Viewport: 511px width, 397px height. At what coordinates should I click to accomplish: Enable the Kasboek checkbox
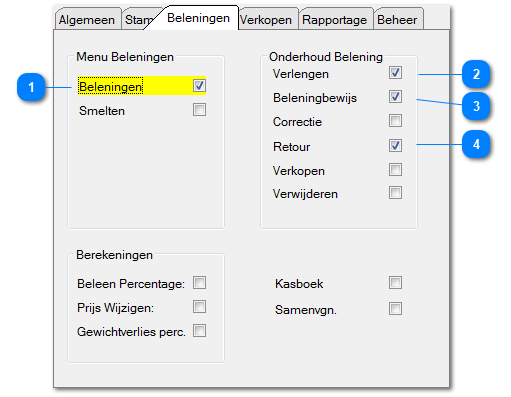point(395,283)
